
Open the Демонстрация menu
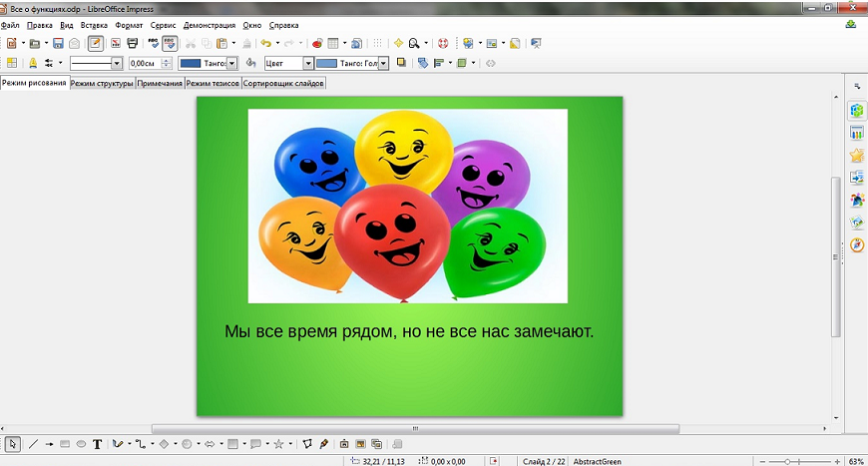(210, 25)
